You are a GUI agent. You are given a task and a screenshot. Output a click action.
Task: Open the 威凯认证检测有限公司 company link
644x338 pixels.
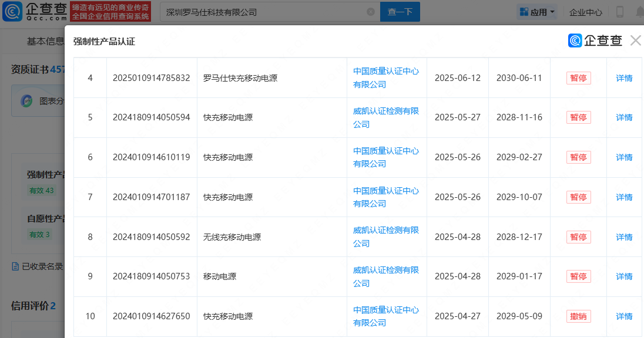click(386, 117)
